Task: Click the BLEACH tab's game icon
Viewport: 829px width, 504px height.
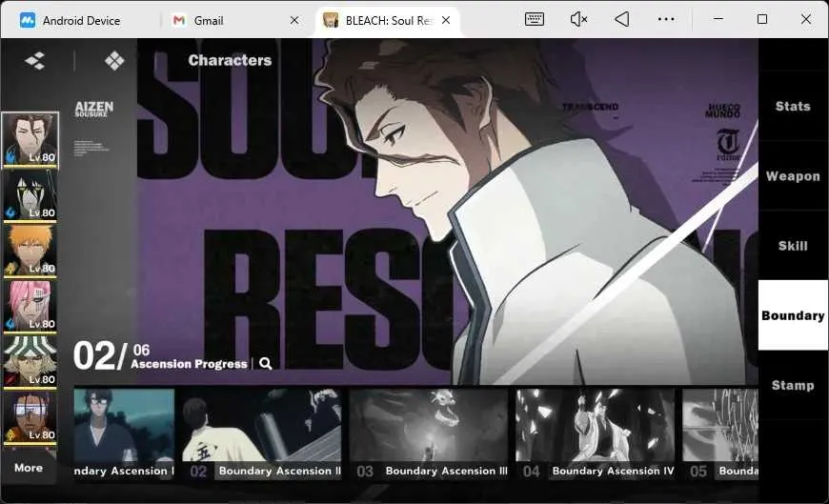Action: (331, 20)
